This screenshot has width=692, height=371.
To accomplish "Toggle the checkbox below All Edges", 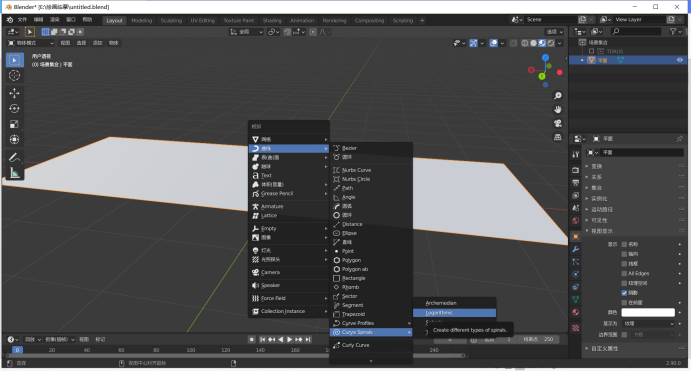I will pyautogui.click(x=624, y=283).
